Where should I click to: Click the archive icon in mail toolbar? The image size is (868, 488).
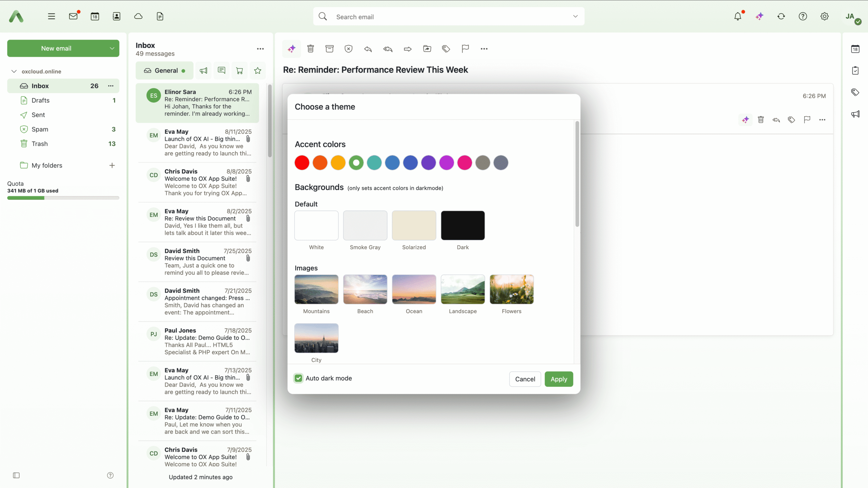pos(329,49)
